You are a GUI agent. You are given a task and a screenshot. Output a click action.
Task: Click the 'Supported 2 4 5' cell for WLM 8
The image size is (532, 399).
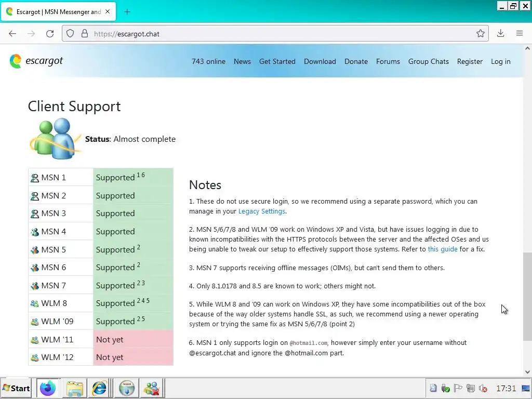[133, 303]
